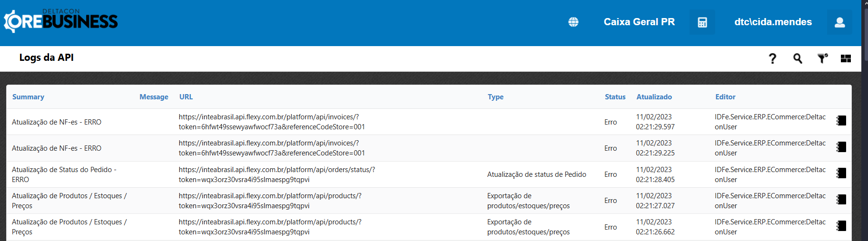Image resolution: width=868 pixels, height=241 pixels.
Task: Select the Caixa Geral PR label
Action: [x=639, y=22]
